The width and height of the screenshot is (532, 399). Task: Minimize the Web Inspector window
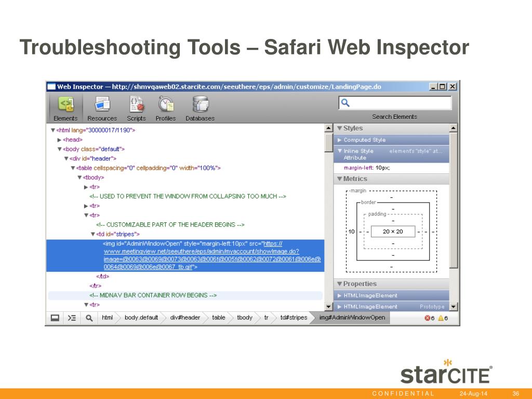433,87
